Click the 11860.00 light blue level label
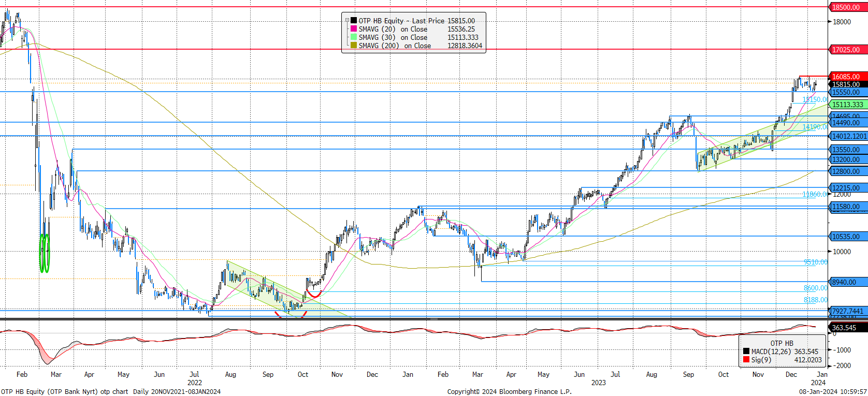 [815, 194]
